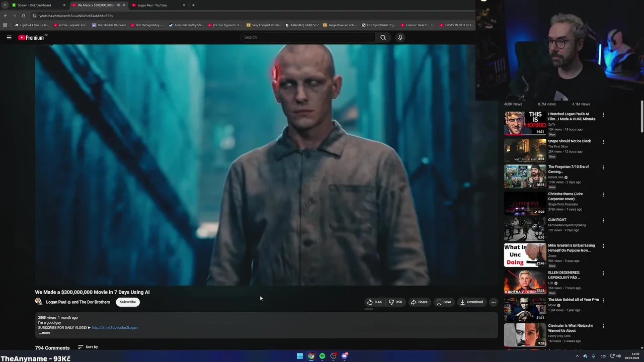This screenshot has height=362, width=644.
Task: Open 'Christine theme (John Carpenter cover)' title
Action: (x=566, y=196)
